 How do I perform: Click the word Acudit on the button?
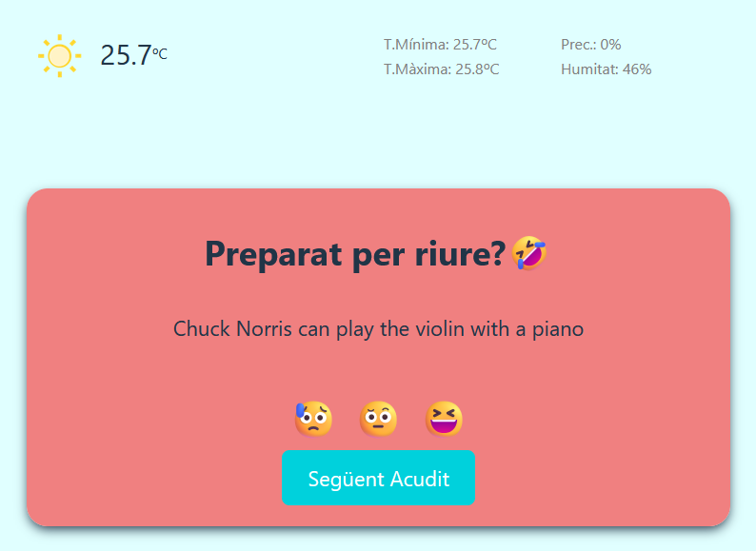point(420,480)
